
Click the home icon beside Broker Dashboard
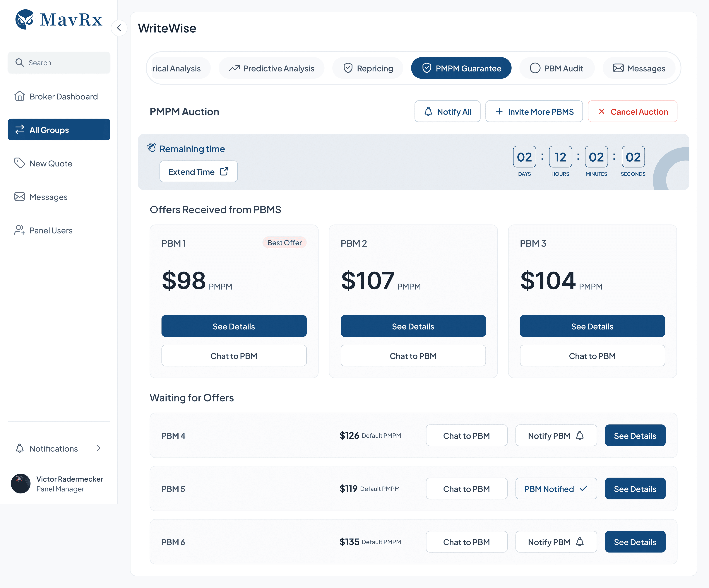click(x=20, y=96)
